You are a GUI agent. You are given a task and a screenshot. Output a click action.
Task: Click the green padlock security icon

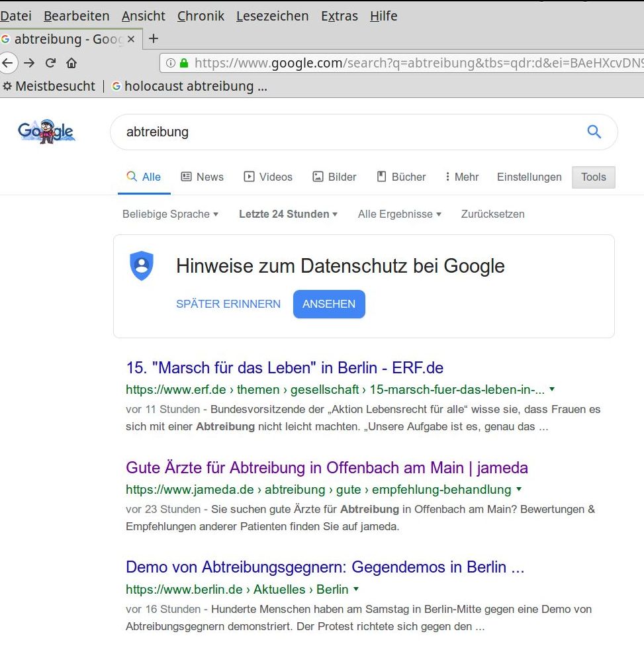point(184,63)
